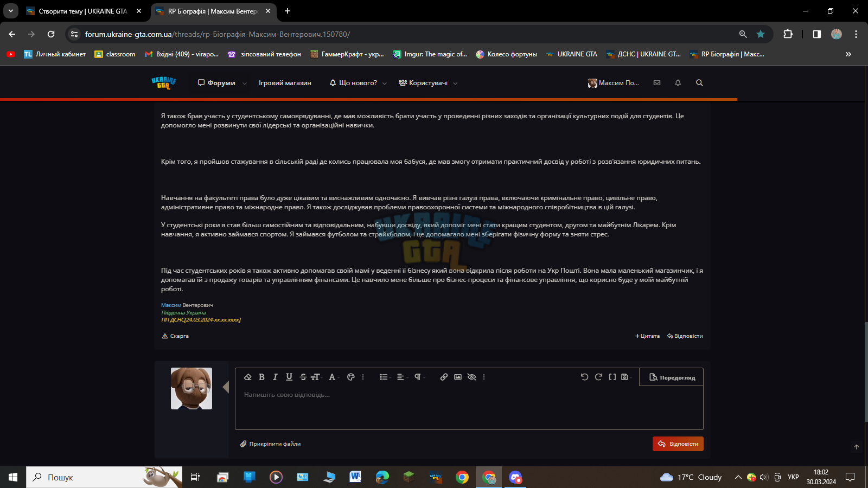Open 17°C Cloudy weather widget
The width and height of the screenshot is (868, 488).
[691, 477]
